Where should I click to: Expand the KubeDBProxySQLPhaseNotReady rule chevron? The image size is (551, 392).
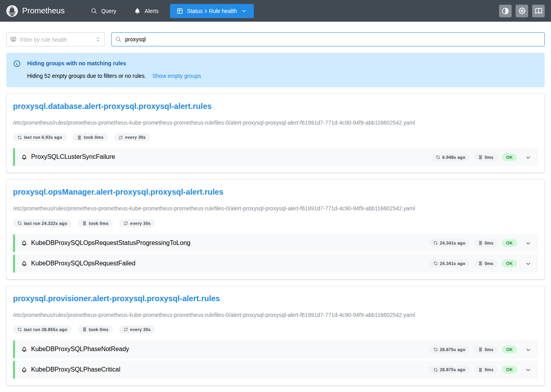(528, 350)
